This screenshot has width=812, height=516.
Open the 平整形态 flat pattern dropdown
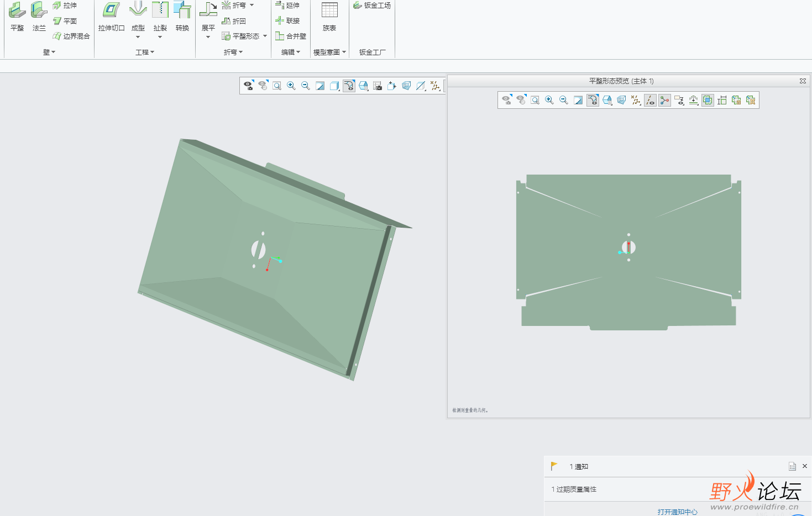tap(265, 36)
